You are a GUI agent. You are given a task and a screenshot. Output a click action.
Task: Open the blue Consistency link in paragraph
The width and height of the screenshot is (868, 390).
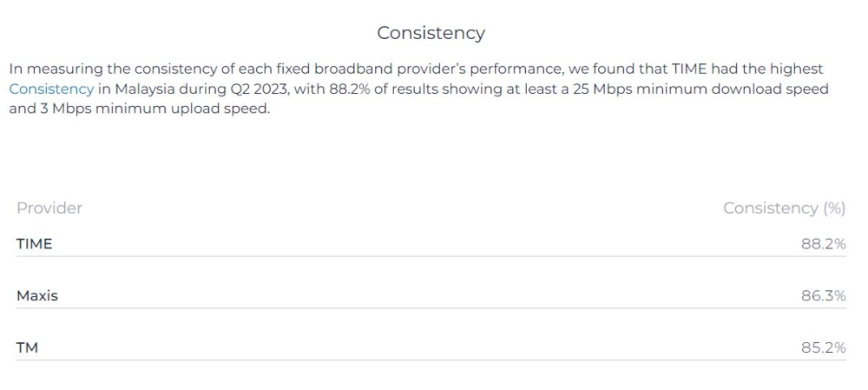pyautogui.click(x=51, y=89)
